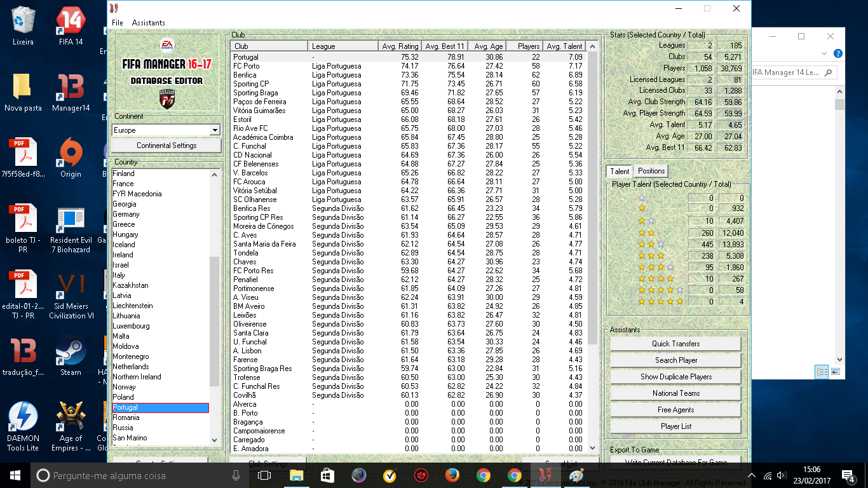The image size is (868, 488).
Task: Select the Sporting Braga club row
Action: coord(409,93)
